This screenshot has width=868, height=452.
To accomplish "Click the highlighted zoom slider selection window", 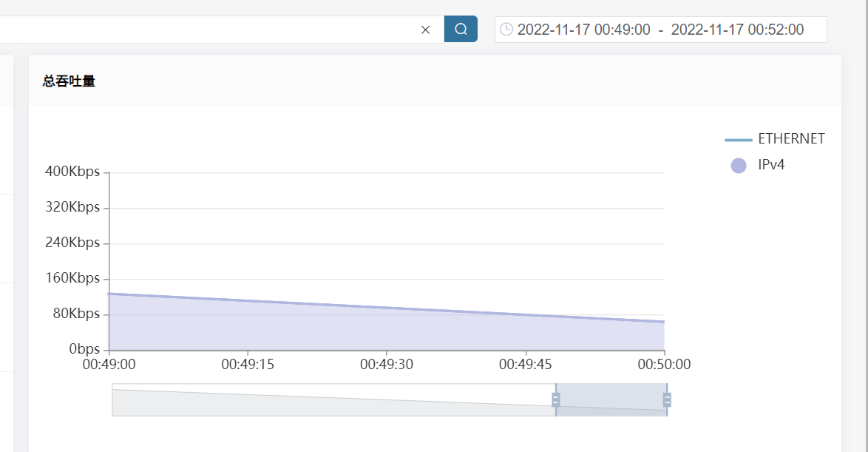I will pos(611,399).
